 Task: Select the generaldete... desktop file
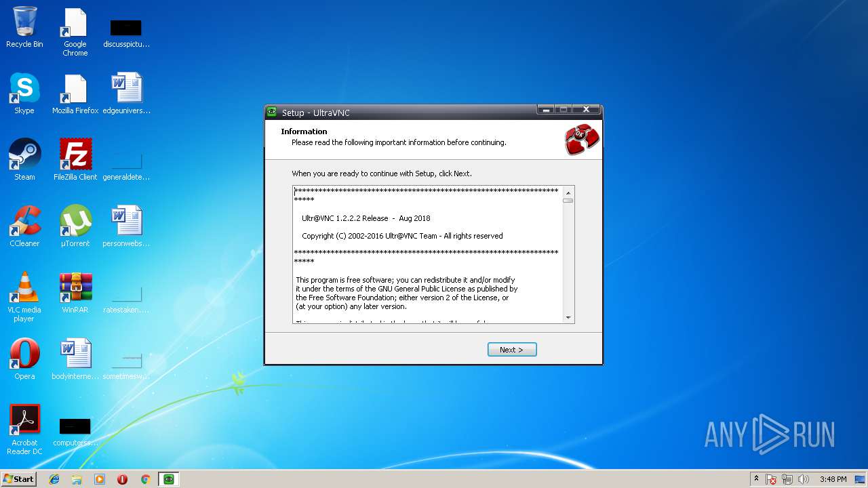pos(126,165)
